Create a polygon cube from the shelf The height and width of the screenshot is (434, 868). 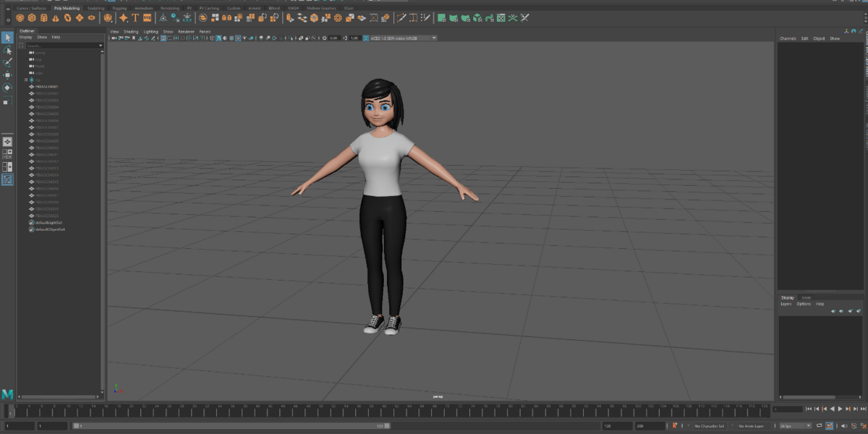32,17
